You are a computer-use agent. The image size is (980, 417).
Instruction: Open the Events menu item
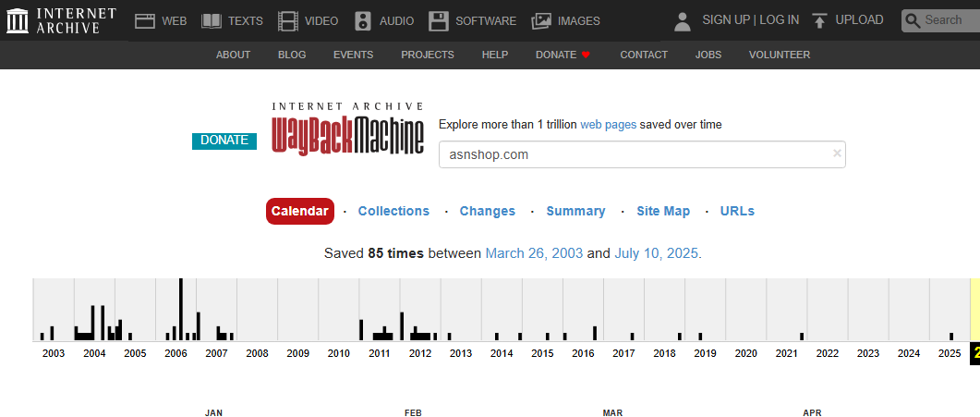(x=353, y=55)
